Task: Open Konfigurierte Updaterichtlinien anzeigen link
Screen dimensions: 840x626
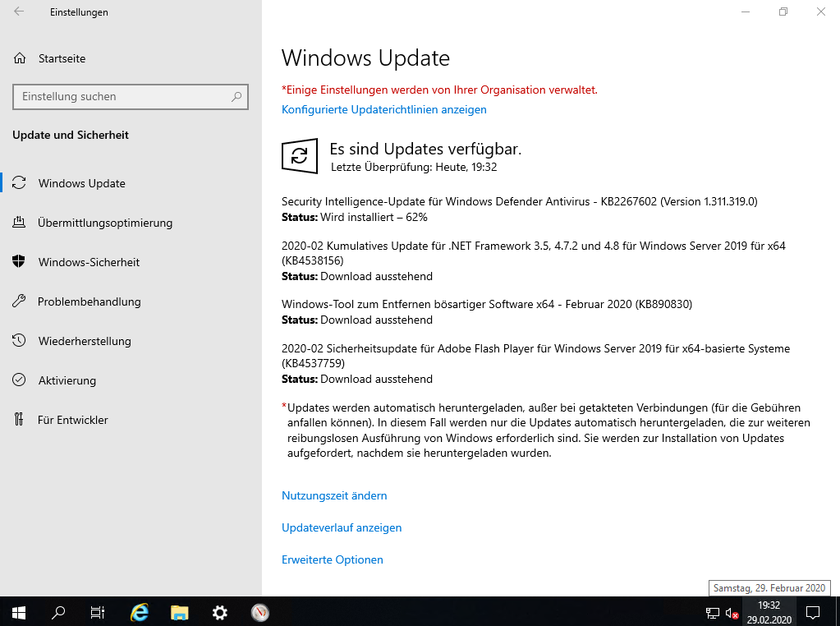Action: [x=384, y=109]
